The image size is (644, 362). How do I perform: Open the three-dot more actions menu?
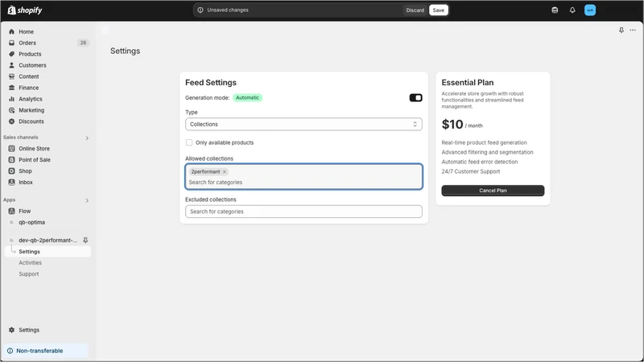point(633,30)
